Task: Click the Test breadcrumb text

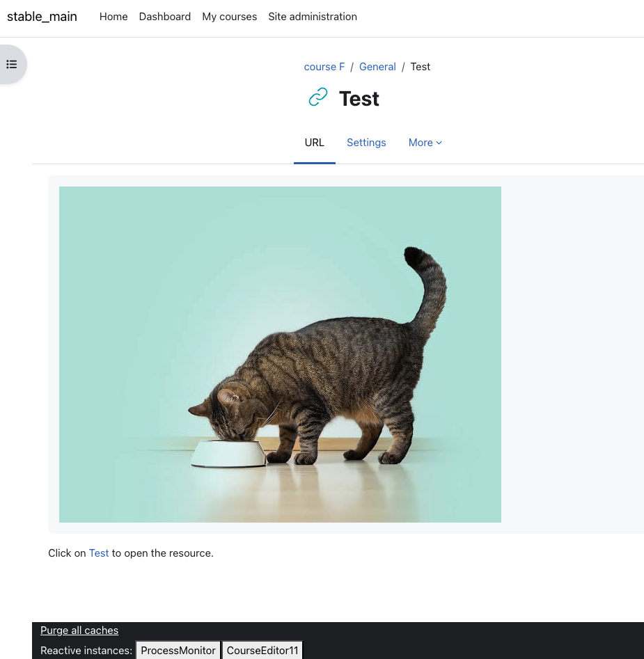Action: click(x=421, y=67)
